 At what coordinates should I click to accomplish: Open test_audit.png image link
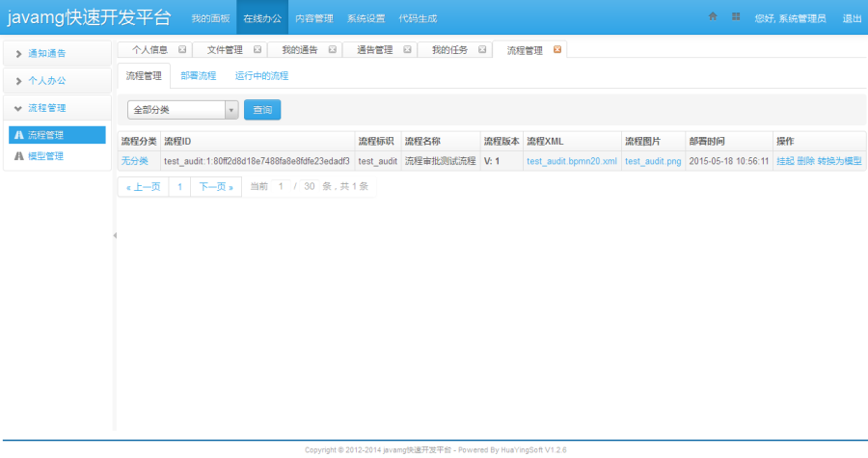click(653, 161)
